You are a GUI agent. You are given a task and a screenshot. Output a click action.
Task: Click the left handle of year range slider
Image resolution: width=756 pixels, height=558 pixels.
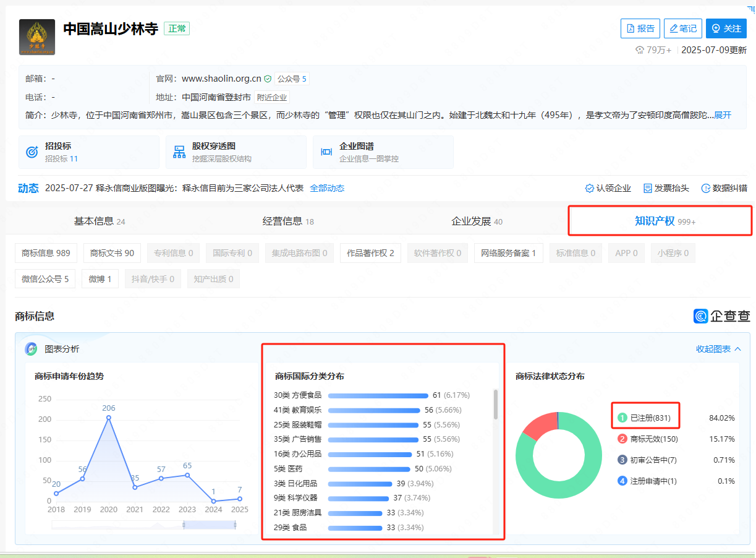184,525
